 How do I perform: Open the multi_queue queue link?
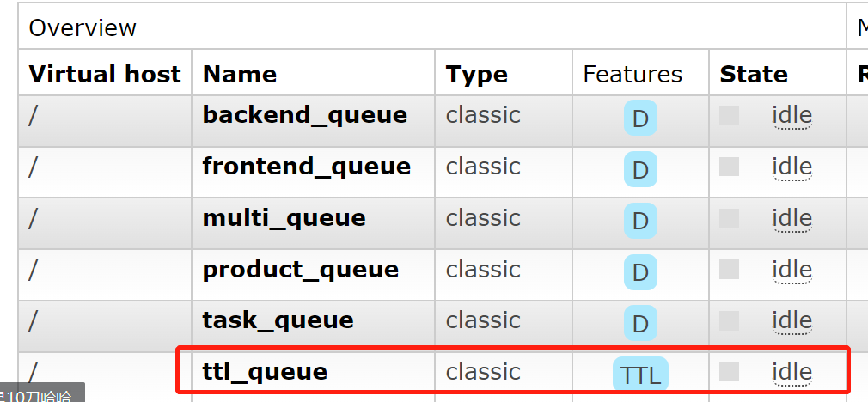[x=284, y=218]
